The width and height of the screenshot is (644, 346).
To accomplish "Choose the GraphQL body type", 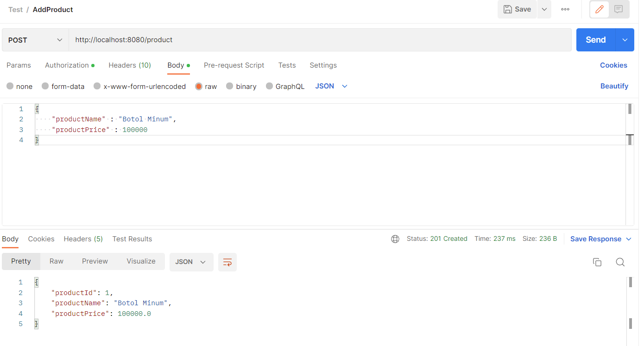I will 285,86.
